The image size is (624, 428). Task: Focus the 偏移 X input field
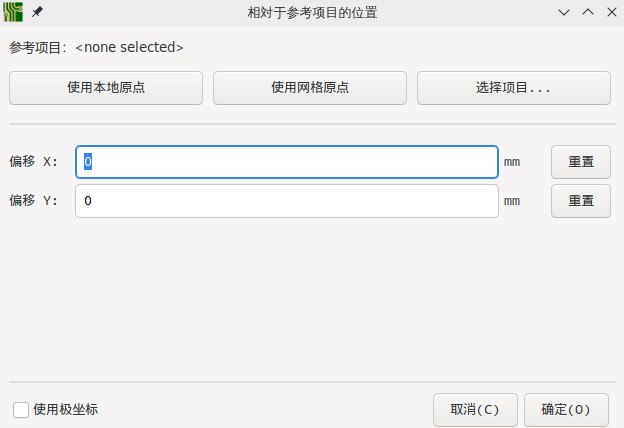point(287,162)
